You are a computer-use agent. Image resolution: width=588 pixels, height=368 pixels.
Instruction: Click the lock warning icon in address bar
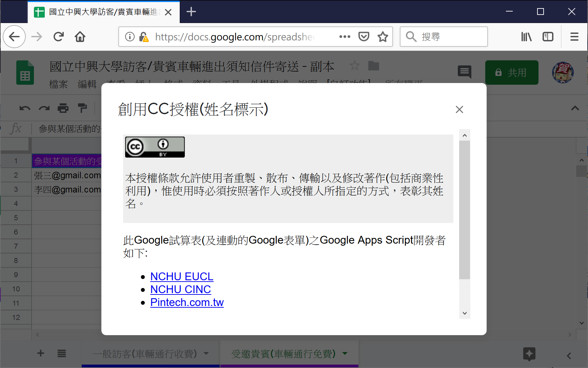144,37
